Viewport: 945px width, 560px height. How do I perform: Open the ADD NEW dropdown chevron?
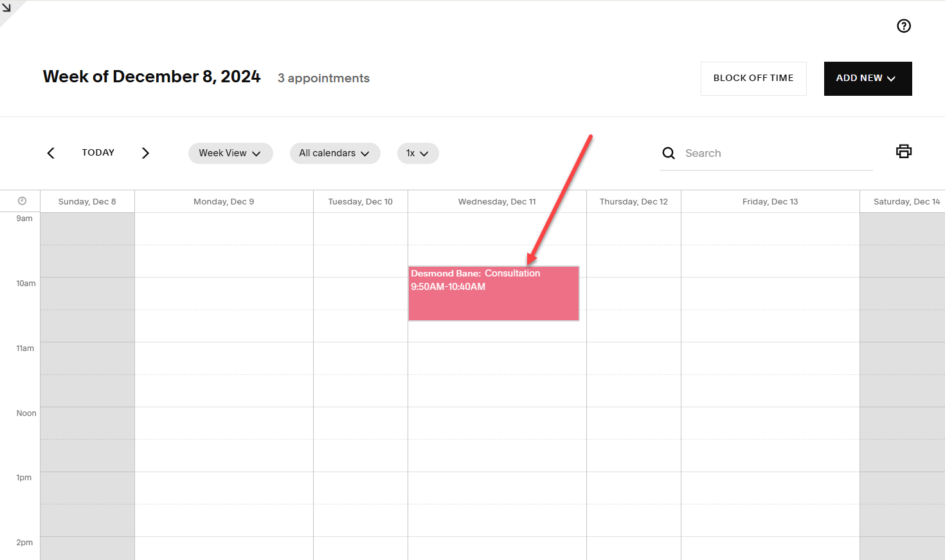[x=891, y=78]
